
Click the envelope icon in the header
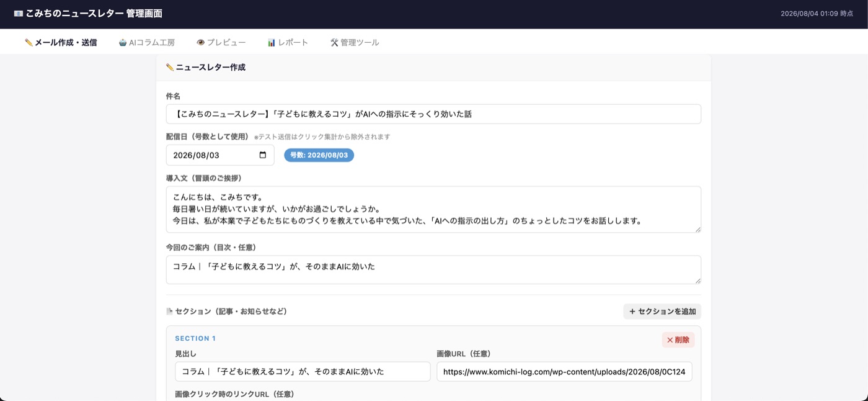[19, 14]
